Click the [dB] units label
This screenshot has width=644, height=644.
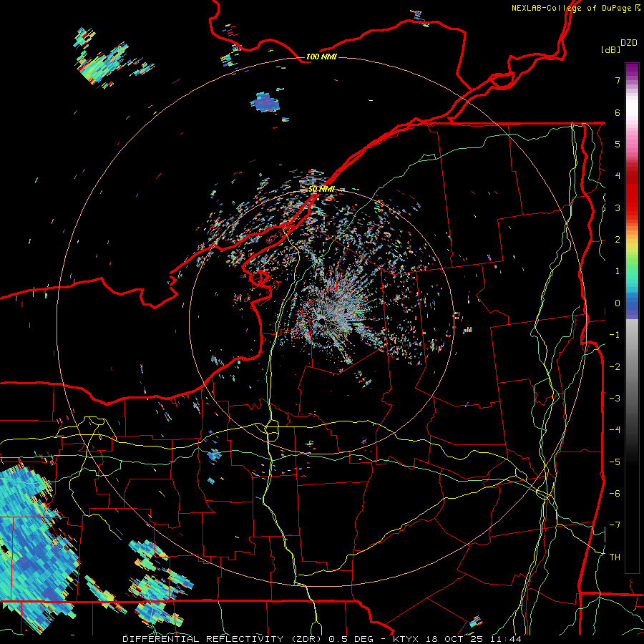pyautogui.click(x=611, y=49)
